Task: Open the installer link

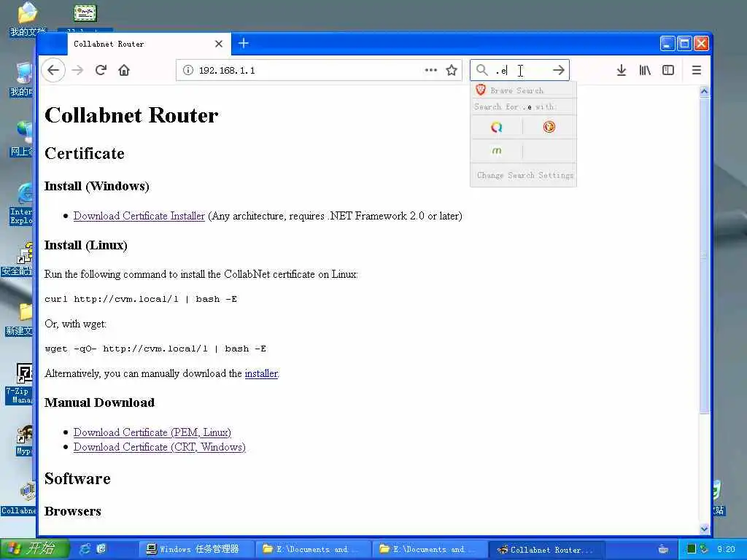Action: click(x=261, y=373)
